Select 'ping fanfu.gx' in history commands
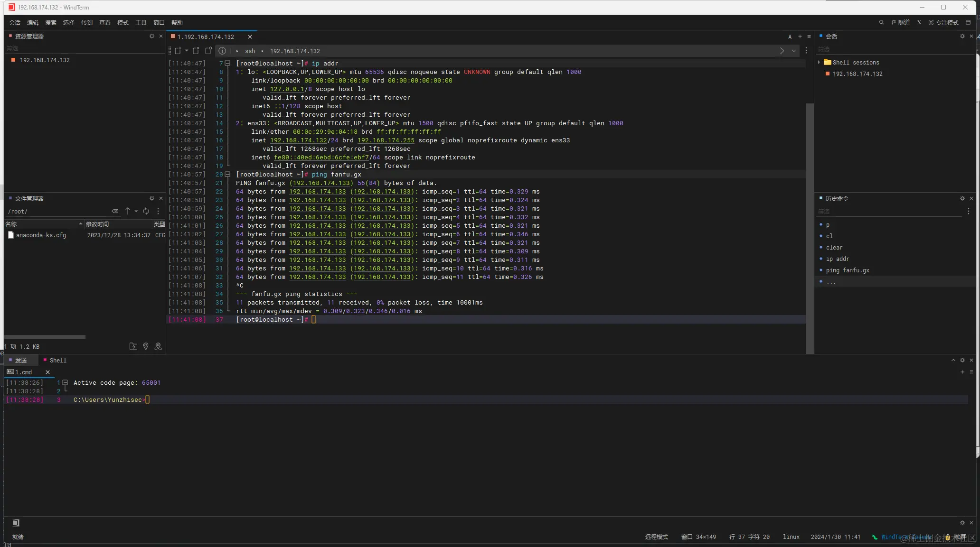Image resolution: width=980 pixels, height=547 pixels. click(x=848, y=270)
